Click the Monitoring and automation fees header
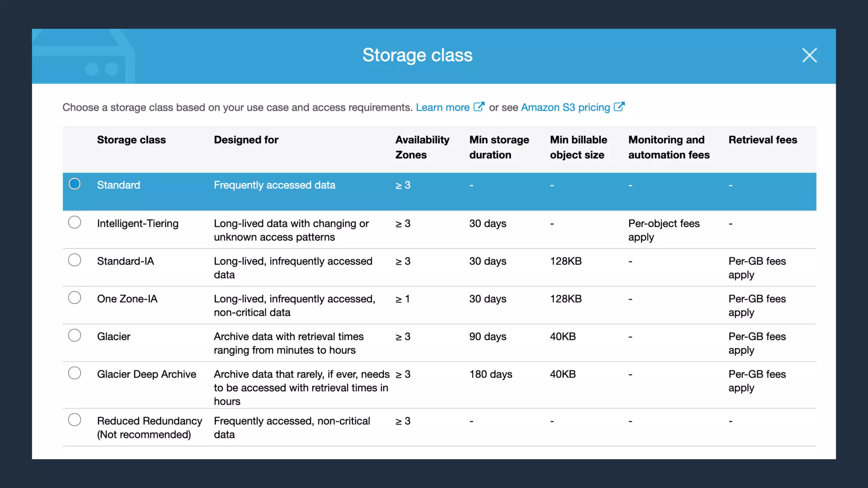Image resolution: width=868 pixels, height=488 pixels. (x=668, y=147)
